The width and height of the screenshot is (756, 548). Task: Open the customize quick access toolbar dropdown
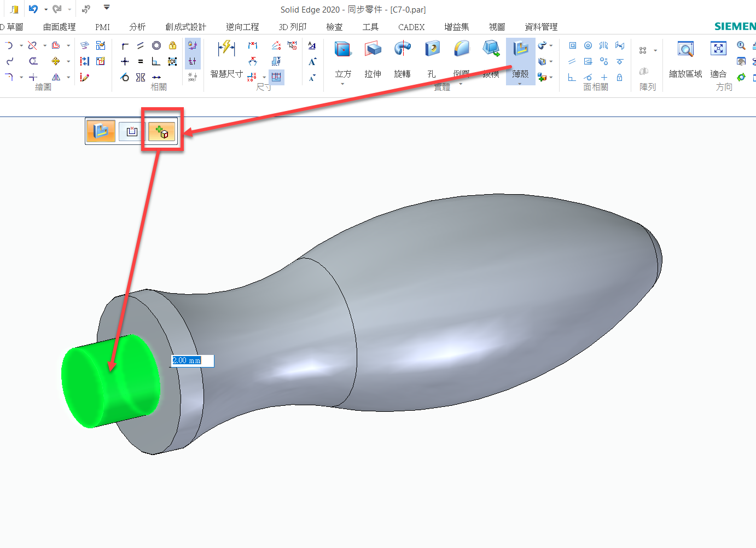click(107, 8)
